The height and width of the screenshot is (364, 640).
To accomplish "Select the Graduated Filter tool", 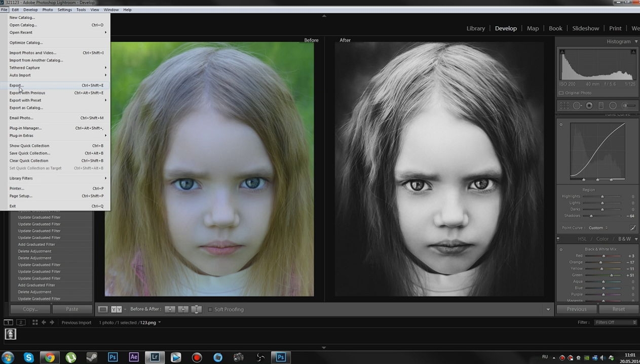I will click(x=601, y=106).
